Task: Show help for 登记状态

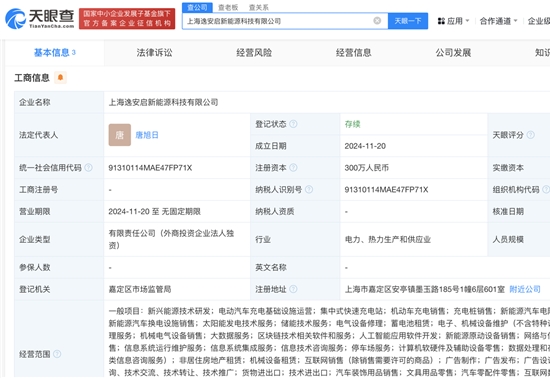Action: pos(293,124)
